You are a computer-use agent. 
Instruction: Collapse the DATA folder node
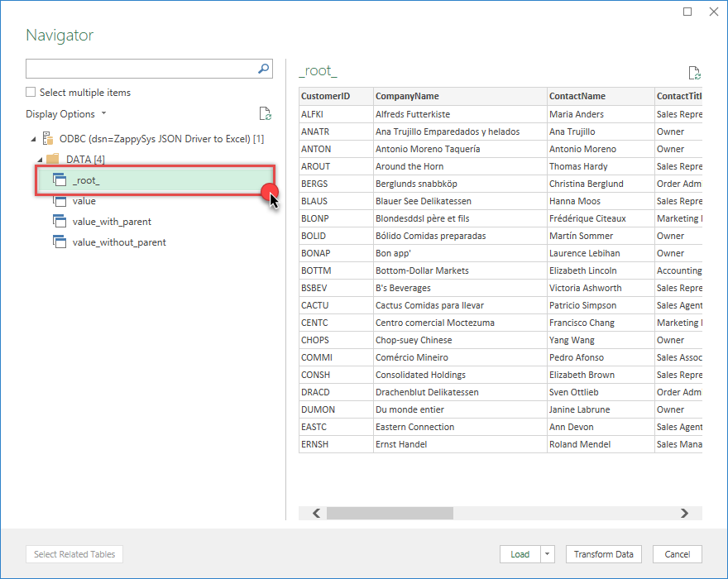click(39, 159)
